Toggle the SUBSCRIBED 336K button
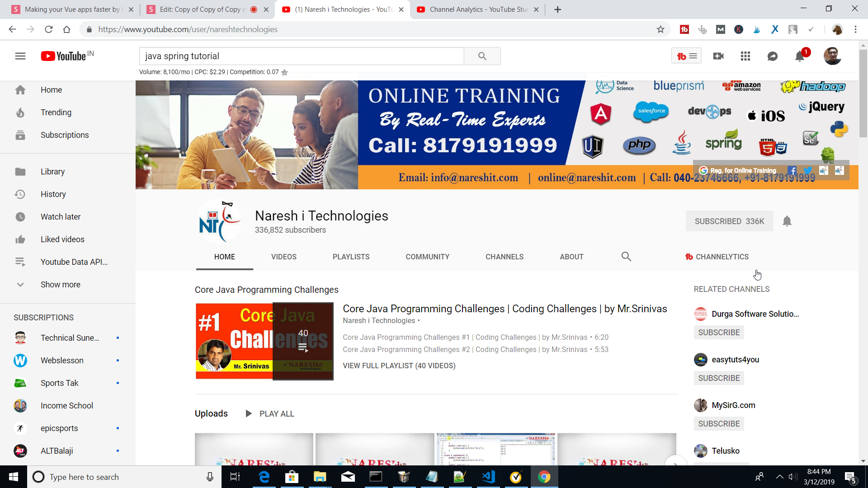Image resolution: width=868 pixels, height=488 pixels. (x=729, y=221)
